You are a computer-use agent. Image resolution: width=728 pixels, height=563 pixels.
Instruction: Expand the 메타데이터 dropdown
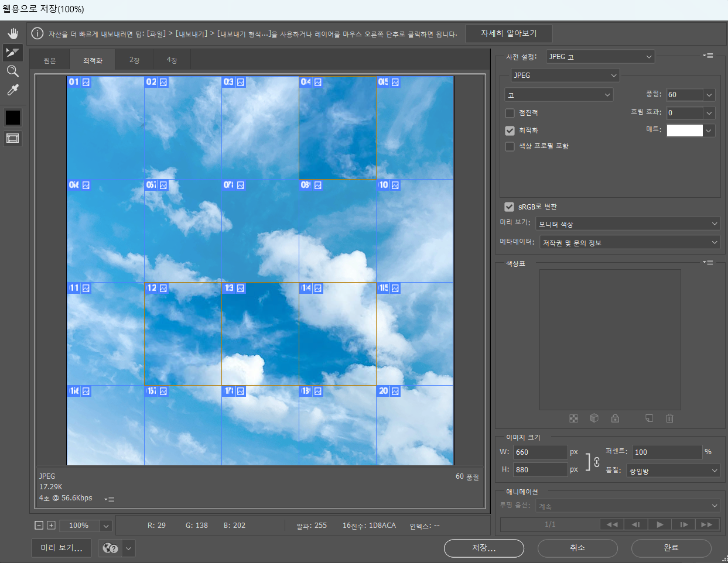pyautogui.click(x=630, y=243)
